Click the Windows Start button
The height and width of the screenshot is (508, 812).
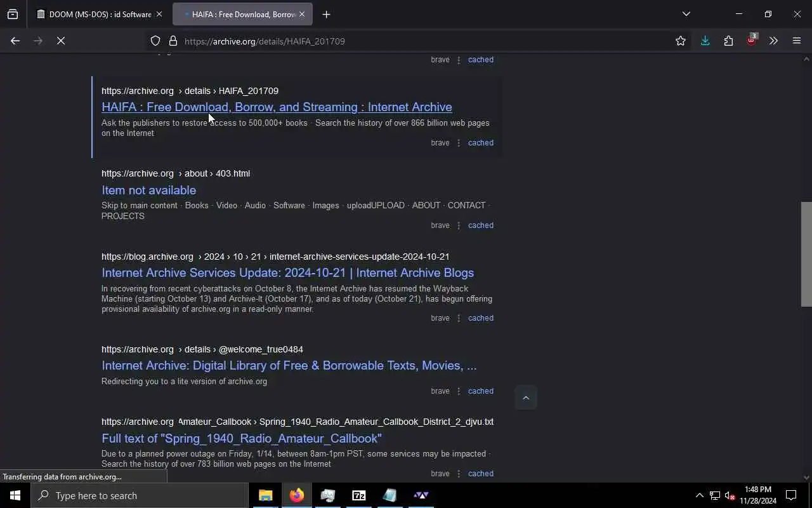coord(15,495)
